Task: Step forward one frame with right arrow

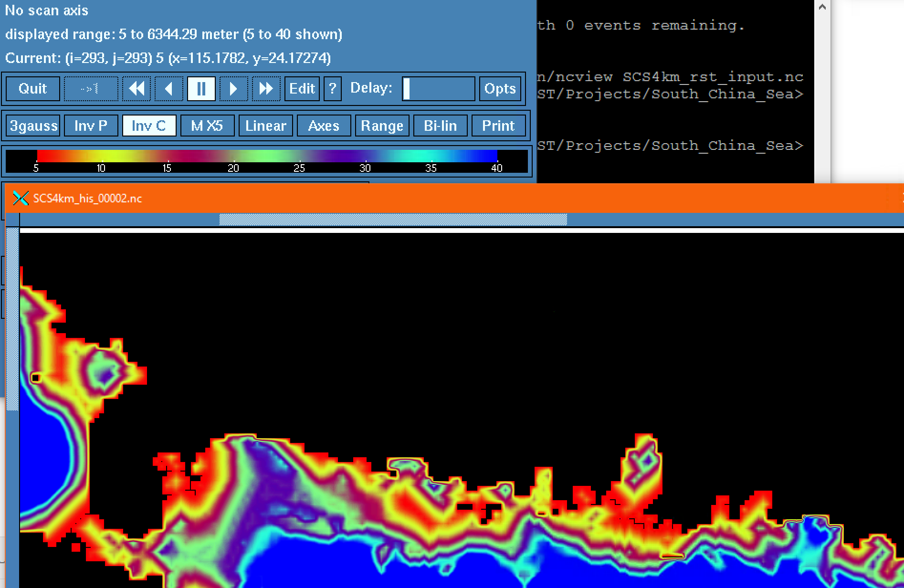Action: pyautogui.click(x=233, y=89)
